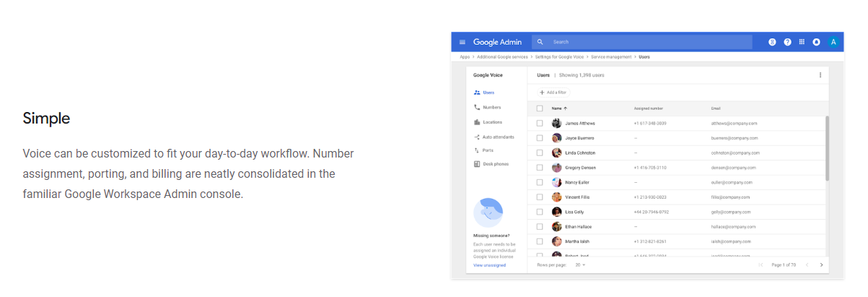
Task: Click the Auto attendants share icon
Action: pos(477,137)
